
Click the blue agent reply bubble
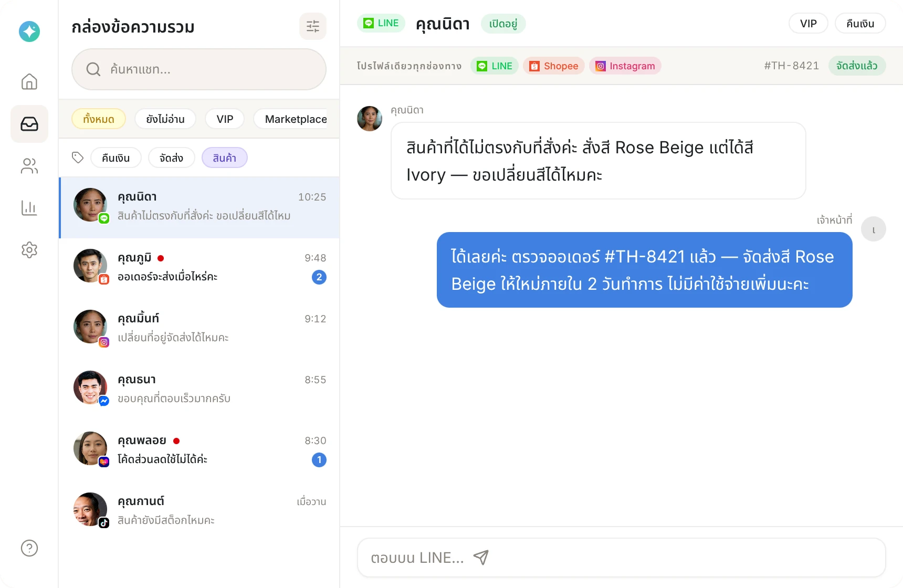point(645,270)
